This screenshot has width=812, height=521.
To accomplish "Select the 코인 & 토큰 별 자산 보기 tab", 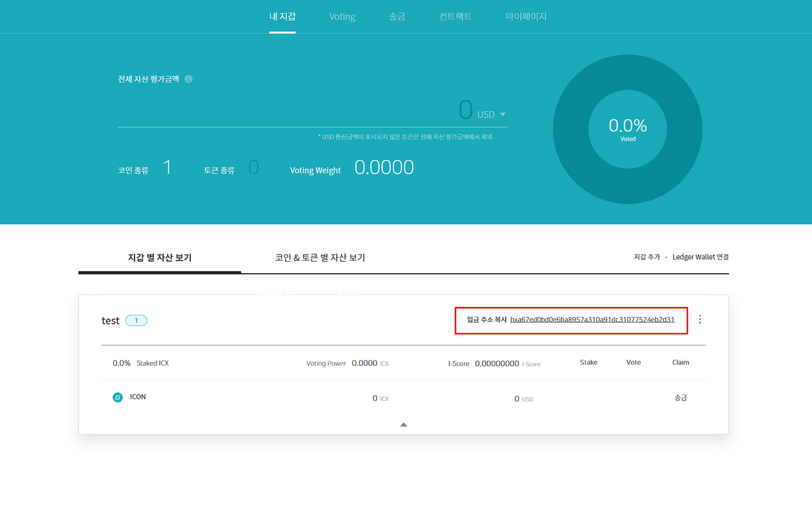I will [320, 257].
